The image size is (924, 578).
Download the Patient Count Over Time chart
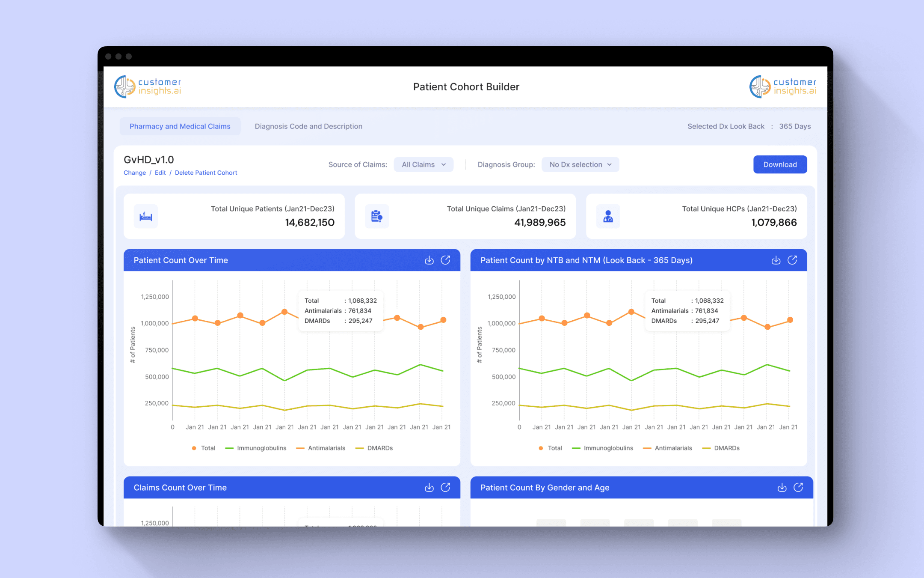pyautogui.click(x=429, y=260)
